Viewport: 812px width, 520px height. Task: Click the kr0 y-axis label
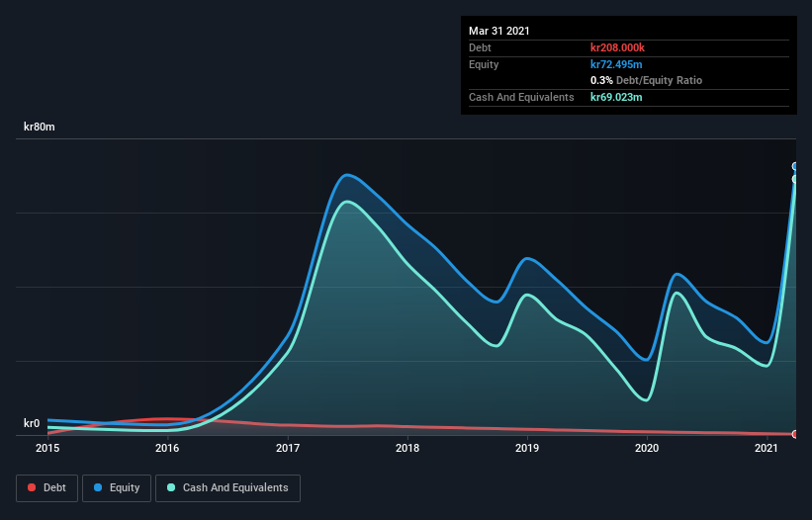32,423
